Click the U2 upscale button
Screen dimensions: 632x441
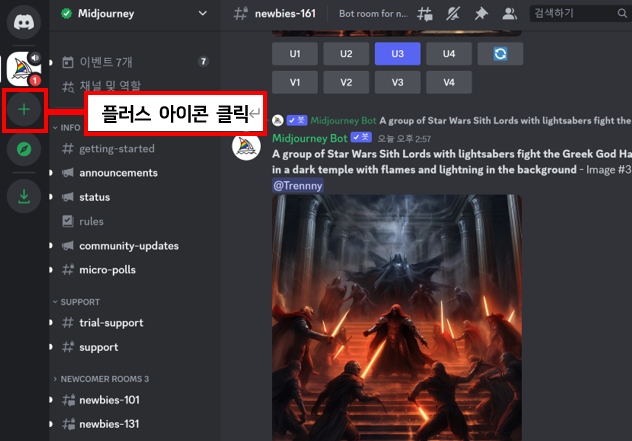(x=346, y=54)
